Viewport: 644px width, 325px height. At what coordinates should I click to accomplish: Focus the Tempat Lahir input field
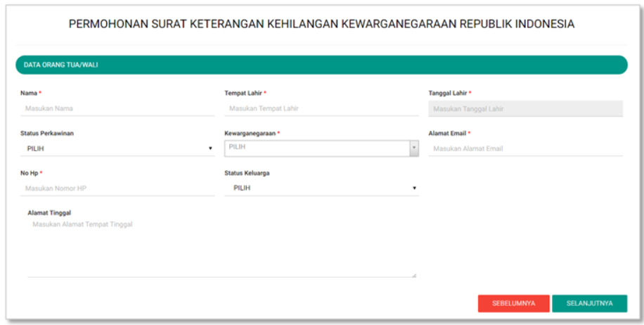(321, 109)
